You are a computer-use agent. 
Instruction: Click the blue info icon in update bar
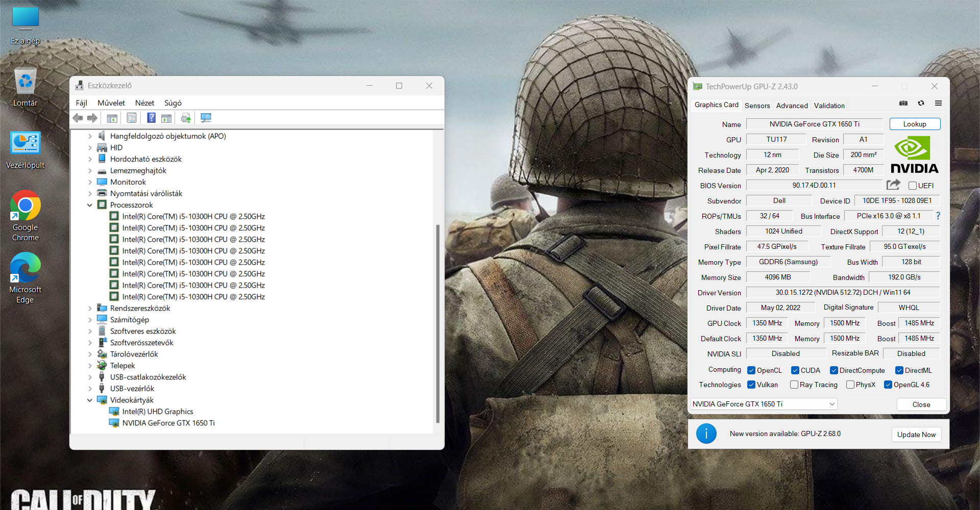[706, 433]
